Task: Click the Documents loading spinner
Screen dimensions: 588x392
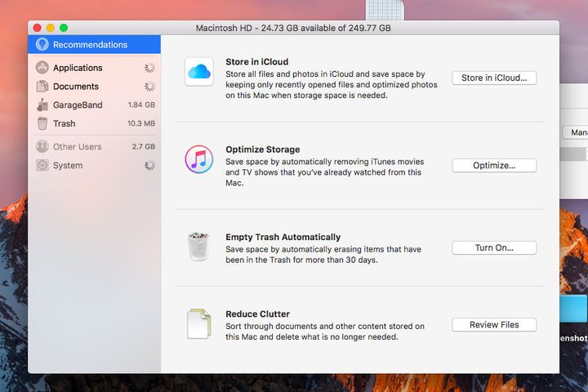Action: click(149, 87)
